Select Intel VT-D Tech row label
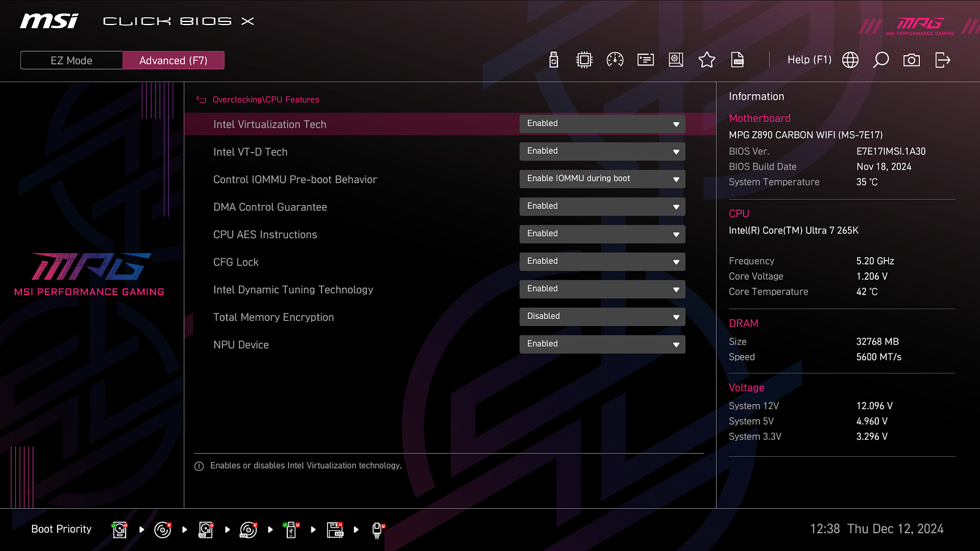This screenshot has width=980, height=551. [x=251, y=152]
